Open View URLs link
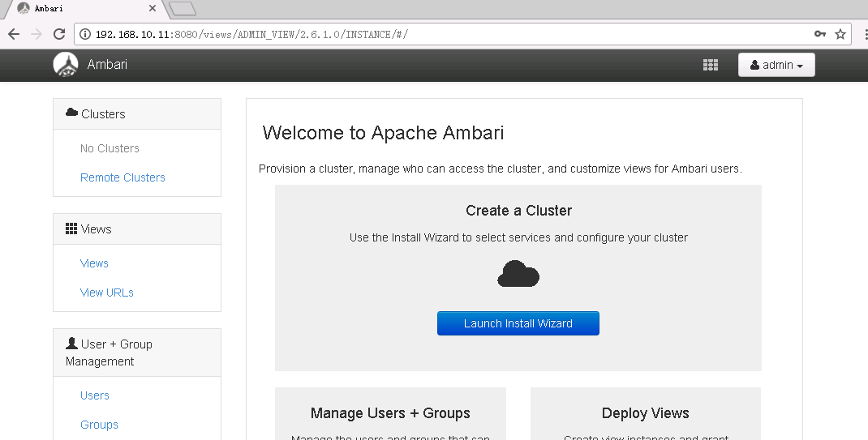 [107, 293]
